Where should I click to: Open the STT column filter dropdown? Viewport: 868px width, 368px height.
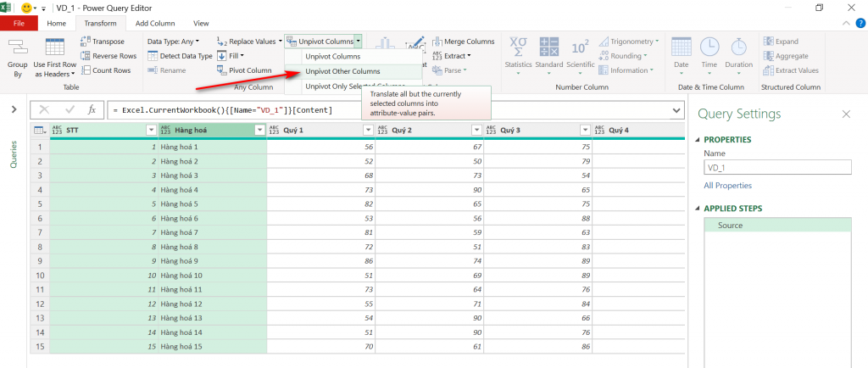click(x=151, y=130)
